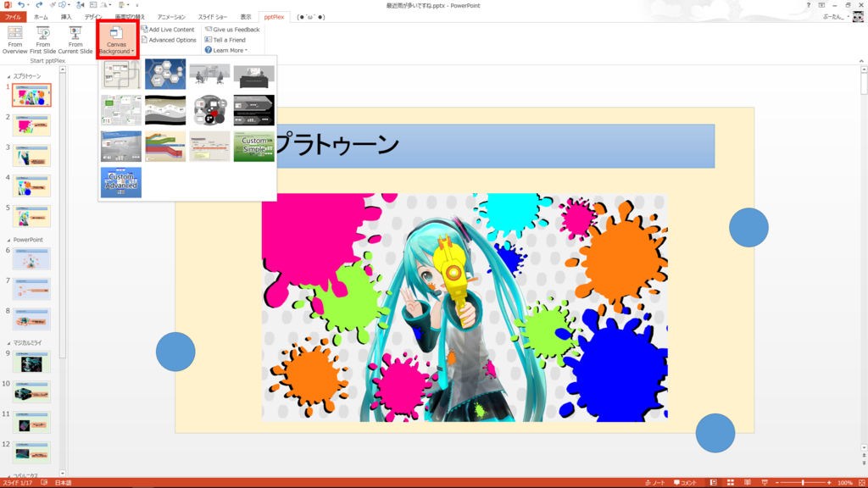Image resolution: width=868 pixels, height=488 pixels.
Task: Click From Overview in Start pptPlex
Action: [15, 40]
